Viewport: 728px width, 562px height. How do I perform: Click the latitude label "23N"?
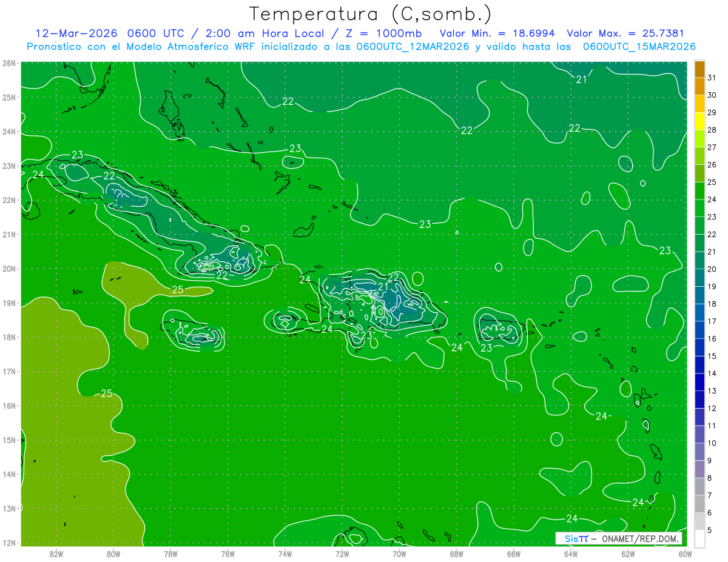coord(9,166)
